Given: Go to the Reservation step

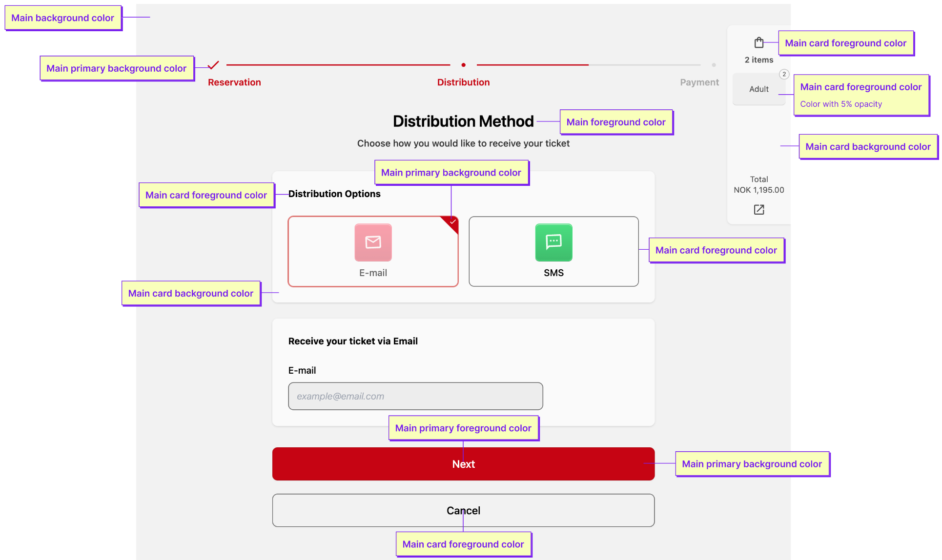Looking at the screenshot, I should (234, 82).
